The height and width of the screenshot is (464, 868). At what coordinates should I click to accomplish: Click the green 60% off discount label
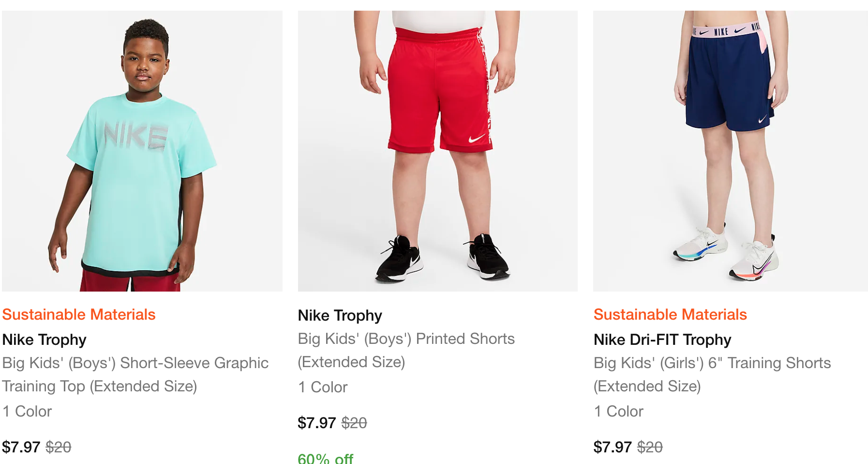pos(326,458)
